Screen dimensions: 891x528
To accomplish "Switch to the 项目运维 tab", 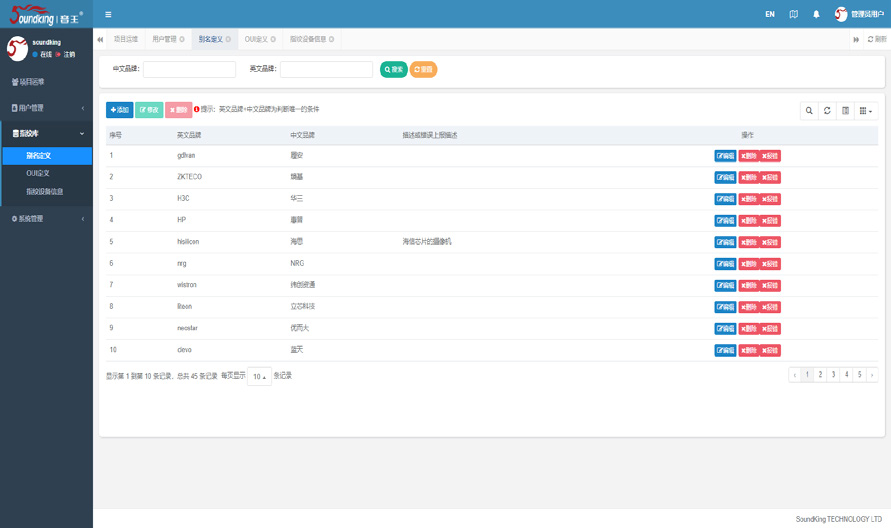I will tap(126, 39).
